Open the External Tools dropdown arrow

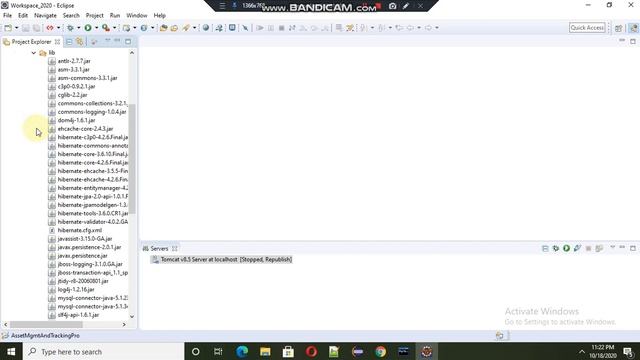[114, 28]
